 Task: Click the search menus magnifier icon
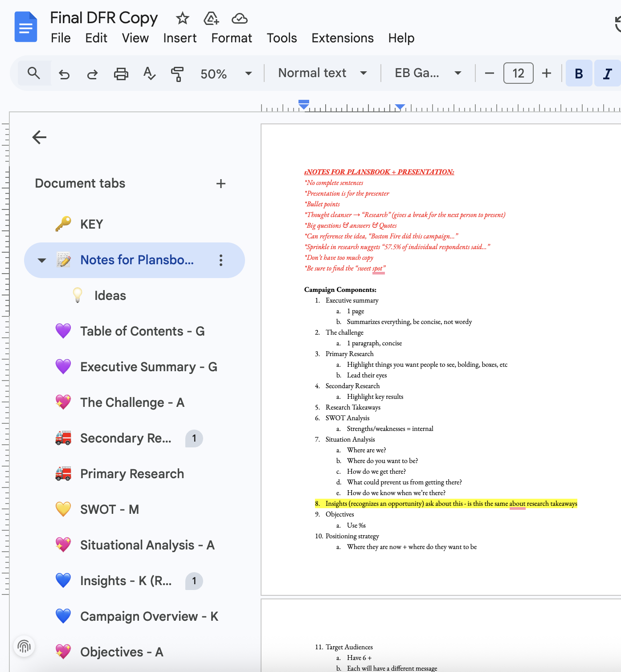[34, 73]
